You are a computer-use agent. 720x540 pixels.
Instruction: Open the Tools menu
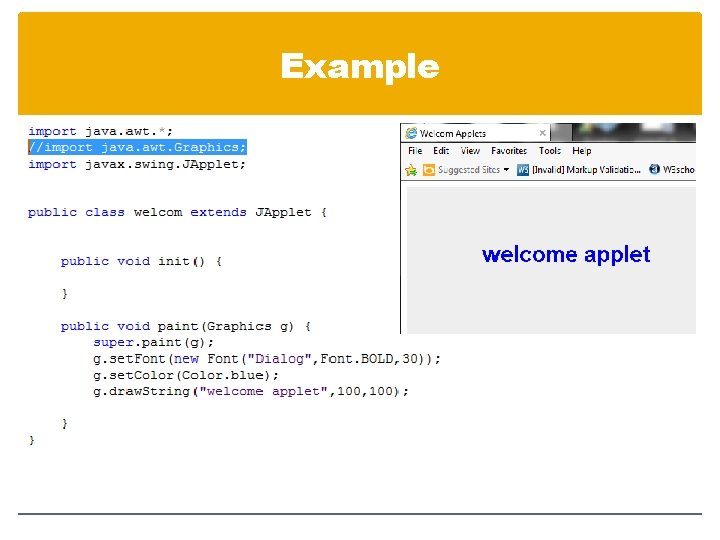550,151
